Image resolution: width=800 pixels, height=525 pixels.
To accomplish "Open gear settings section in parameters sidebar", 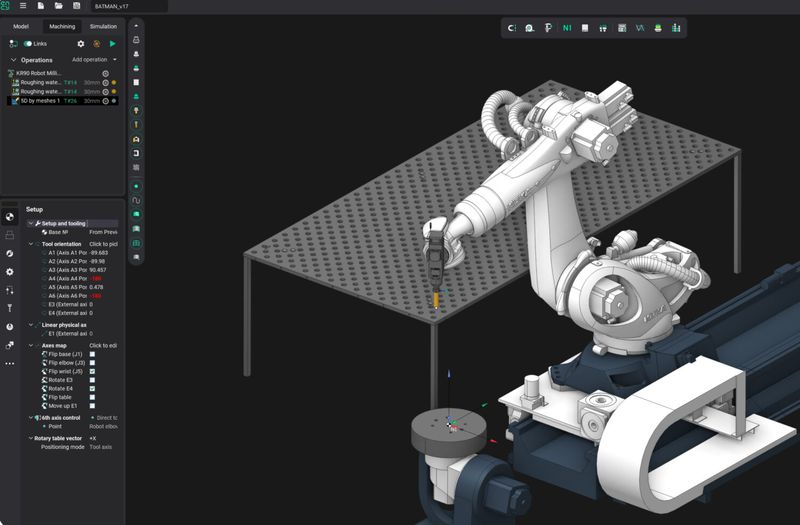I will tap(9, 272).
